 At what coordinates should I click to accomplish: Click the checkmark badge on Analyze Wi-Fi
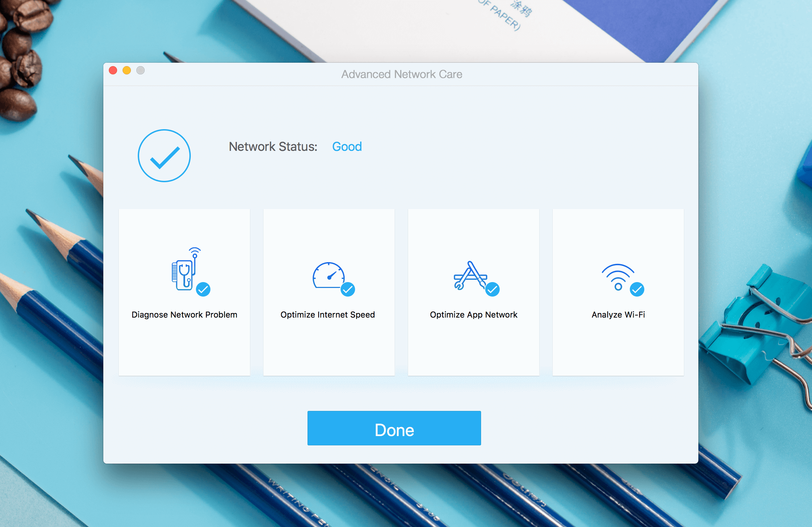pyautogui.click(x=637, y=289)
